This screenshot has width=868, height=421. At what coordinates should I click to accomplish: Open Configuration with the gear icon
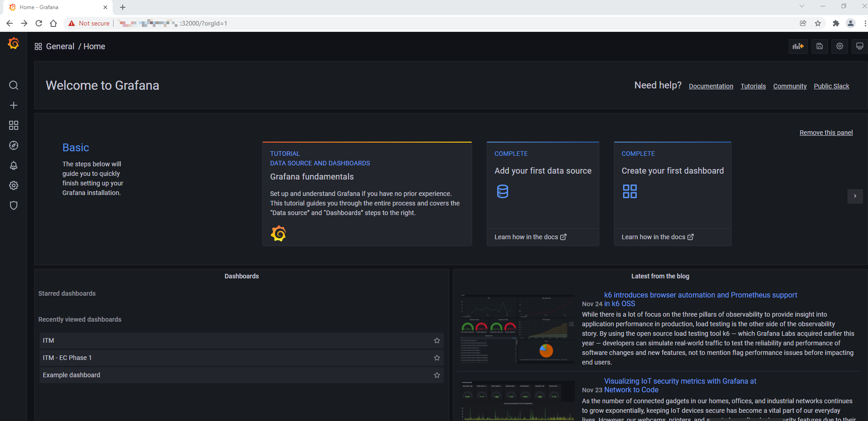click(x=14, y=185)
